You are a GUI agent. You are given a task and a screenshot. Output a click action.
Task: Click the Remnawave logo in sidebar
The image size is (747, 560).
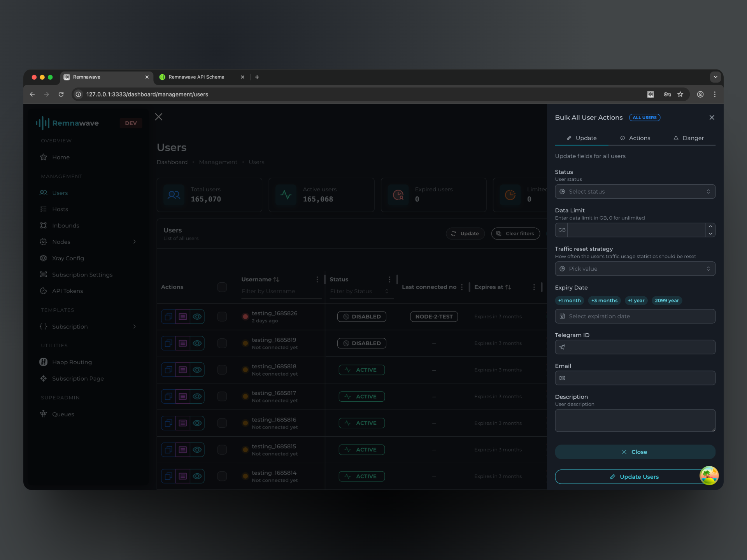[67, 123]
